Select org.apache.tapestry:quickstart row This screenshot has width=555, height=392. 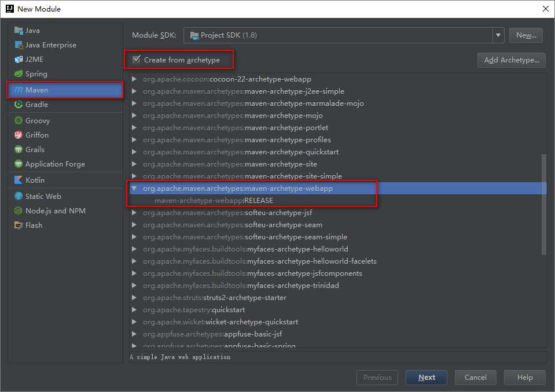[338, 310]
